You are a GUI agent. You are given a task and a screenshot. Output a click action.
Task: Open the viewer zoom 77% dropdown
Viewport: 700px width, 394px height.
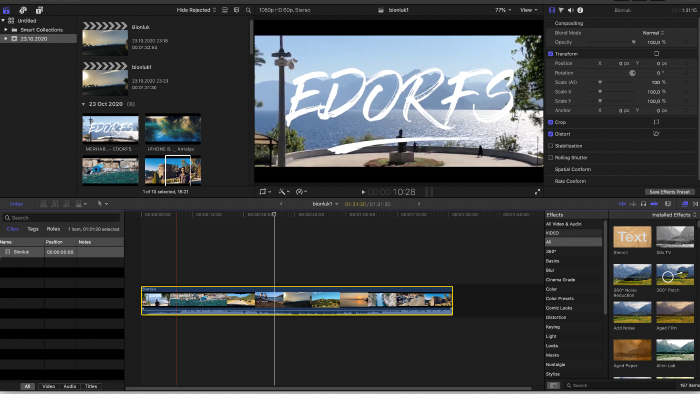[503, 10]
